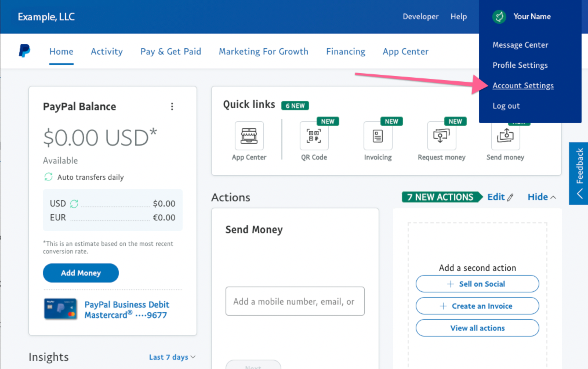This screenshot has height=369, width=588.
Task: Click the Add Money button
Action: coord(81,273)
